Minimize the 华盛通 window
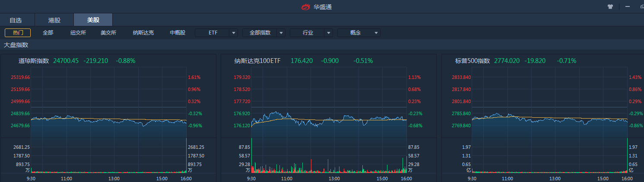The height and width of the screenshot is (182, 644). tap(627, 6)
